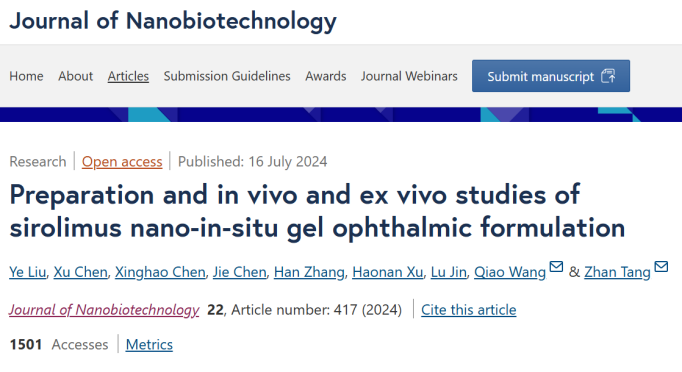Click the upload icon in Submit manuscript
682x372 pixels.
[608, 76]
